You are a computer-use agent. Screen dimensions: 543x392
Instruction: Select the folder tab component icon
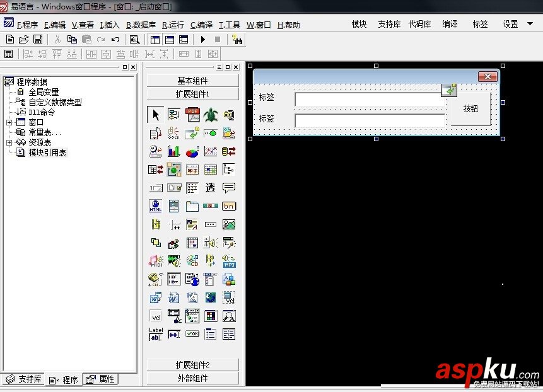coord(192,206)
